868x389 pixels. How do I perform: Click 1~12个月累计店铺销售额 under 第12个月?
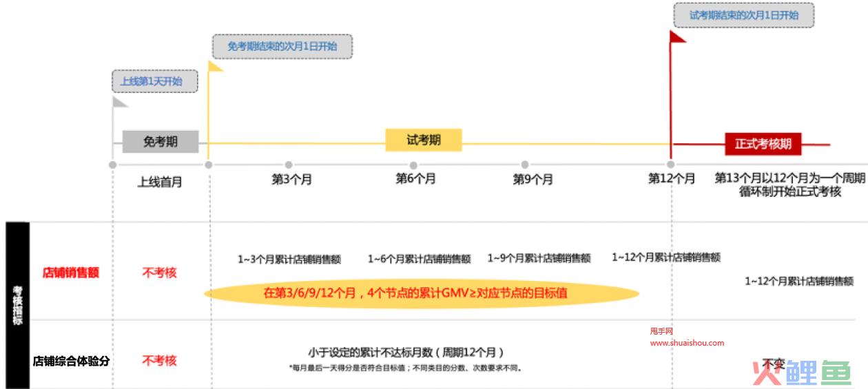[666, 257]
